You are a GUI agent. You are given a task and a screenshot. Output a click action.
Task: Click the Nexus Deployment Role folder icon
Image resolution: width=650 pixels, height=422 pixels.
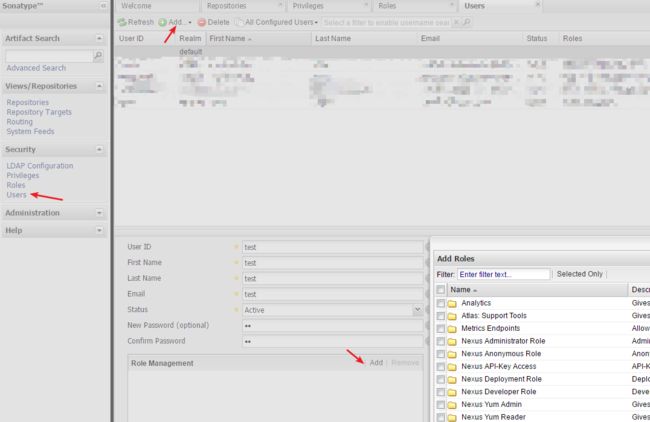coord(452,379)
